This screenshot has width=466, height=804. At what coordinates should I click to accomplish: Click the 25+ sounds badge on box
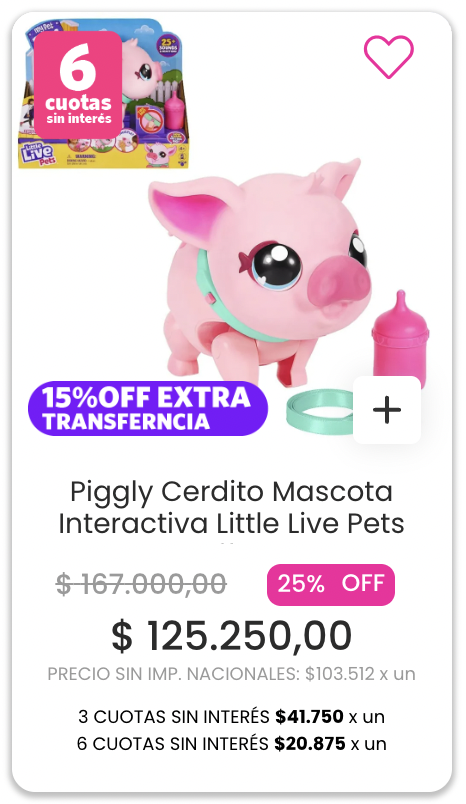click(x=169, y=45)
